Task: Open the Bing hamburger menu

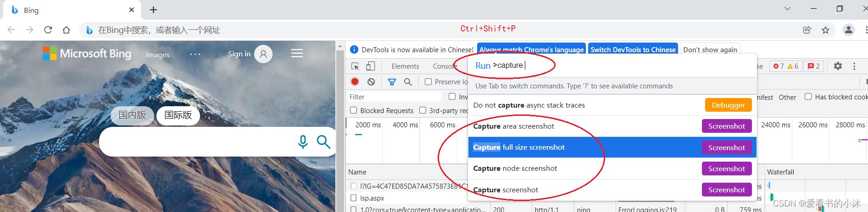Action: point(297,53)
